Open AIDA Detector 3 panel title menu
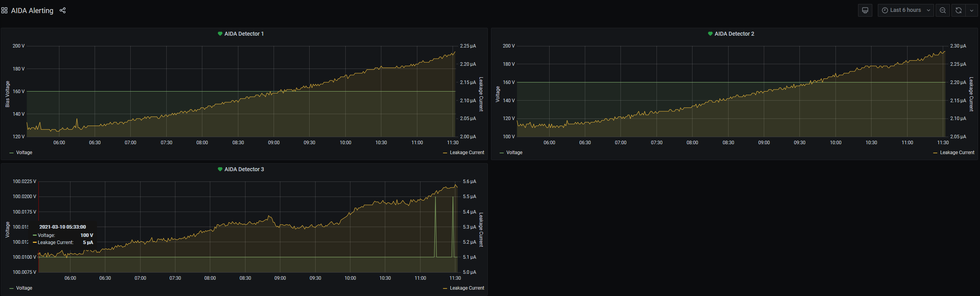980x296 pixels. (x=244, y=169)
